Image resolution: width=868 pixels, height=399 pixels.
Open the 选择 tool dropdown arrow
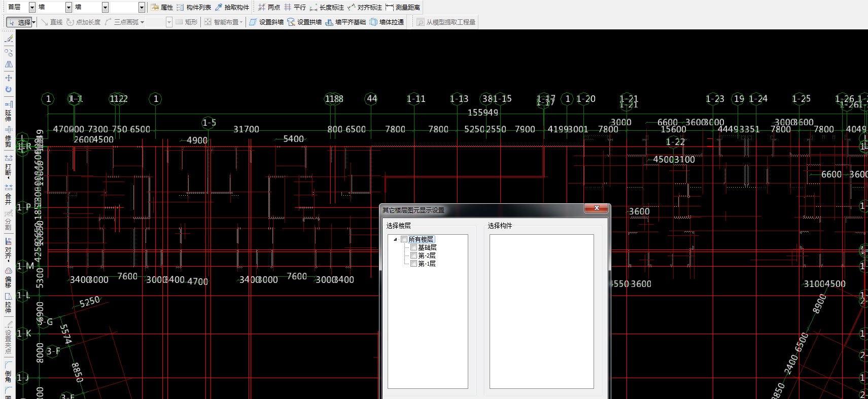tap(34, 22)
